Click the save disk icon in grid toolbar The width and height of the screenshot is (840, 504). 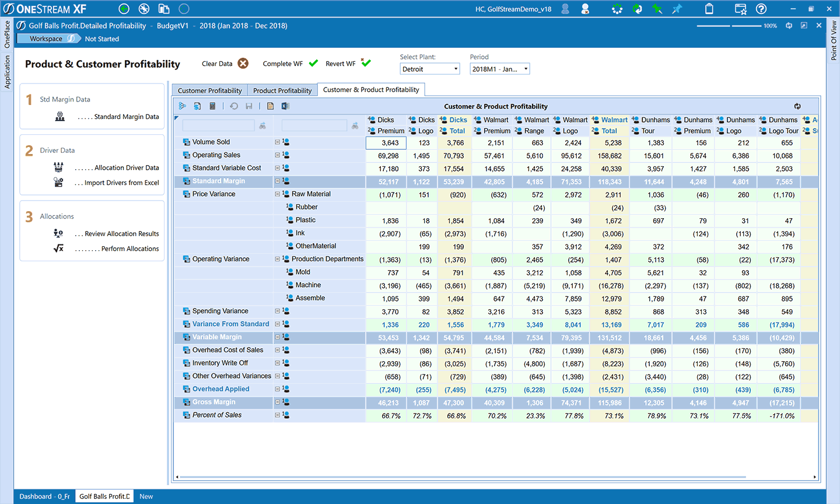point(249,106)
